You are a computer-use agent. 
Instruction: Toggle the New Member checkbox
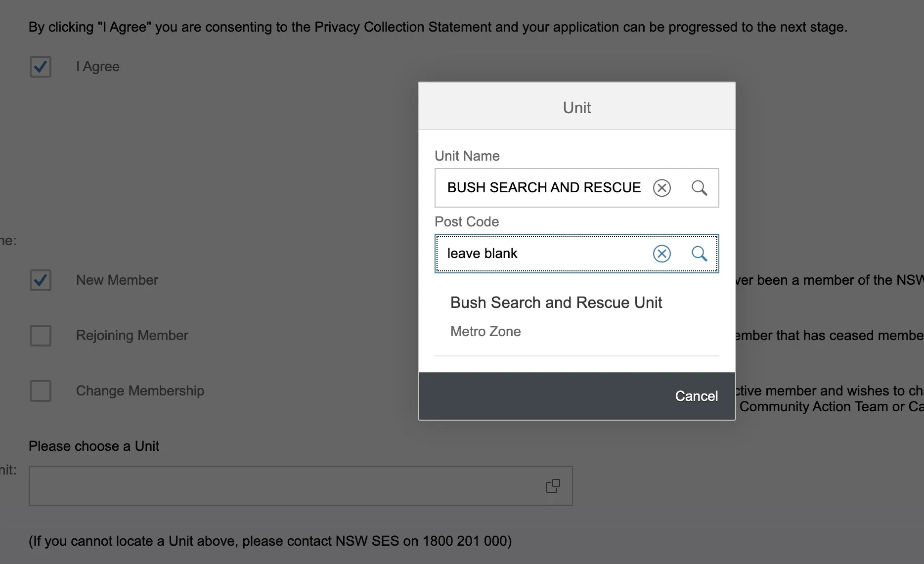coord(41,280)
